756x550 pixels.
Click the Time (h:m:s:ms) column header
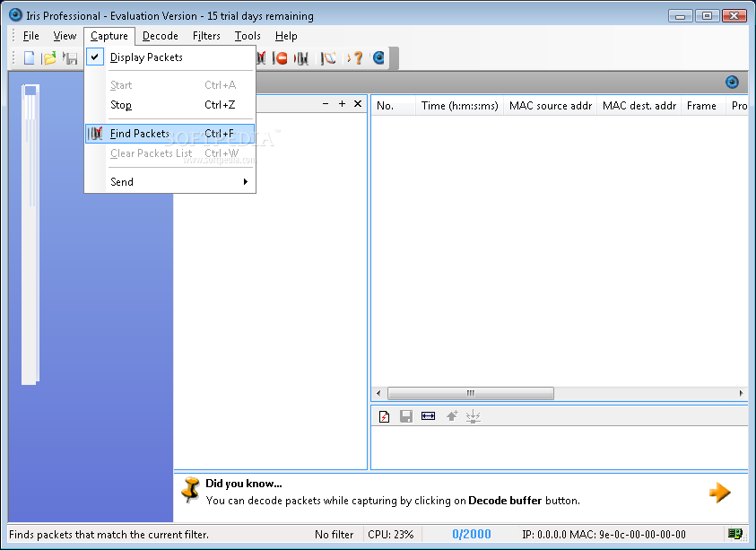459,106
